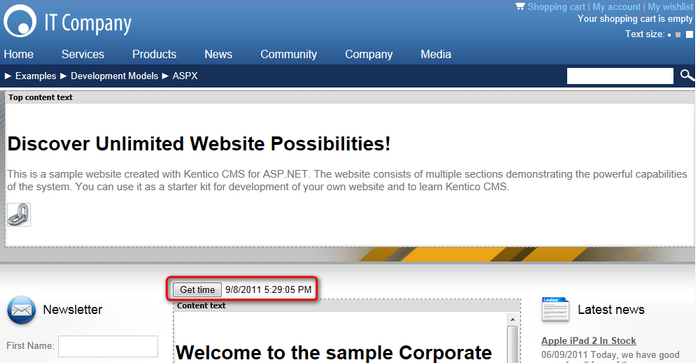696x363 pixels.
Task: Click the magnifier search icon
Action: pyautogui.click(x=687, y=75)
